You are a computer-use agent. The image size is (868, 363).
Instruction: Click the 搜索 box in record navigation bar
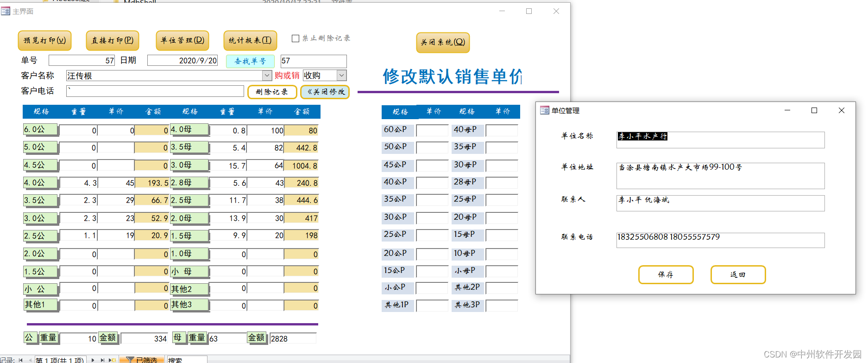(187, 360)
